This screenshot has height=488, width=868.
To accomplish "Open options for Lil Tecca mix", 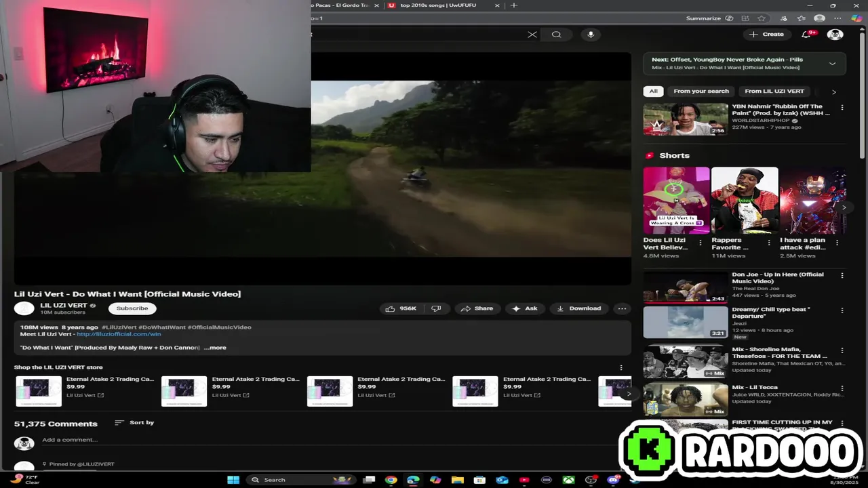I will [842, 389].
